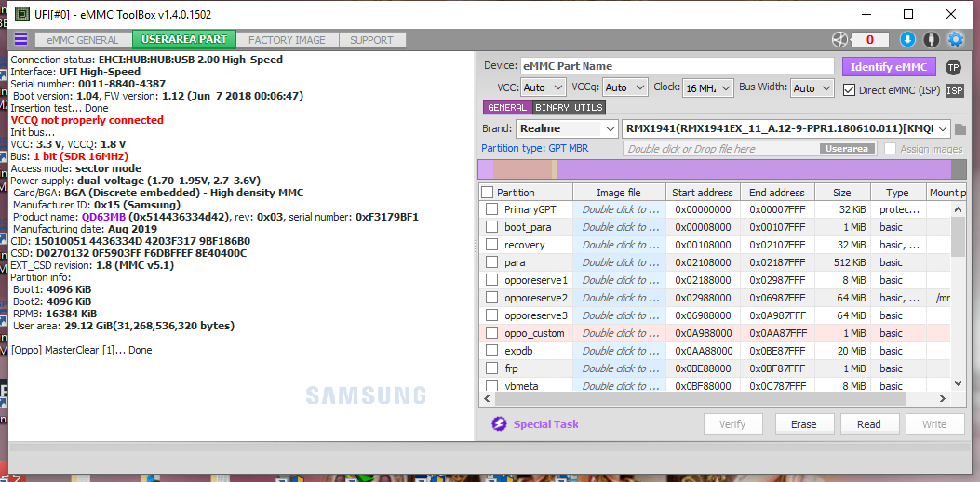
Task: Click the TP test point icon
Action: coord(953,67)
